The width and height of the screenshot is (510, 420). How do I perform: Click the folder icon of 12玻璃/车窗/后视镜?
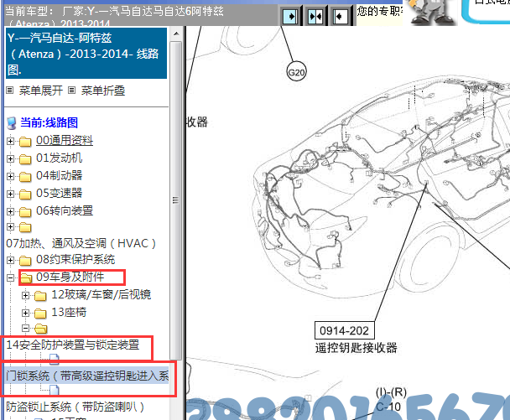pos(40,295)
